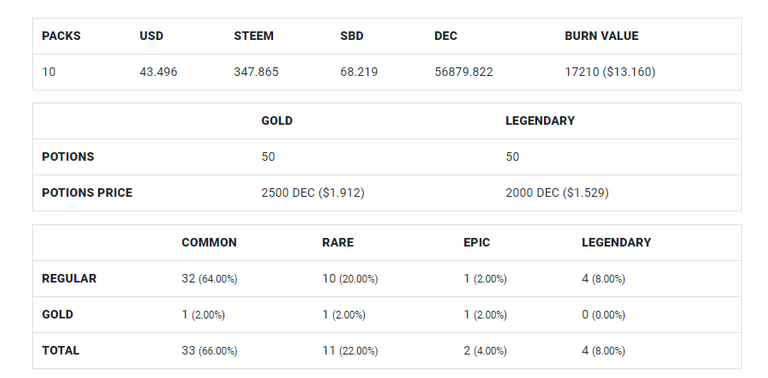768x378 pixels.
Task: Click the TOTAL row label
Action: [x=60, y=351]
